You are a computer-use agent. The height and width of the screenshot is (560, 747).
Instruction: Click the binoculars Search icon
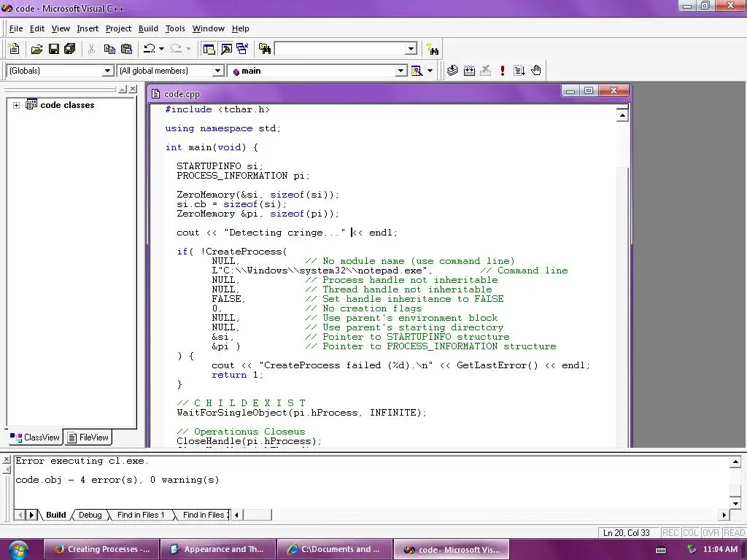click(x=433, y=49)
